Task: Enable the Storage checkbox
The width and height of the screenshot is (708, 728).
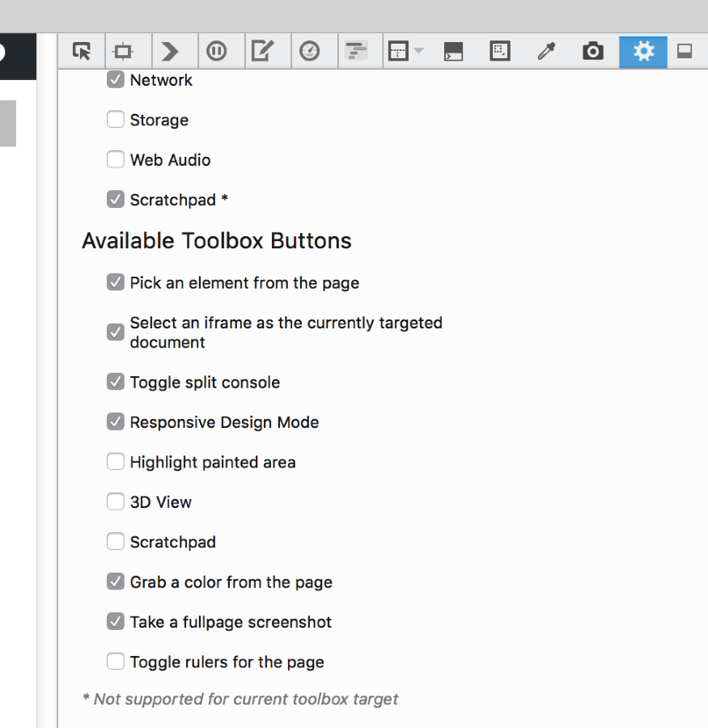Action: coord(116,121)
